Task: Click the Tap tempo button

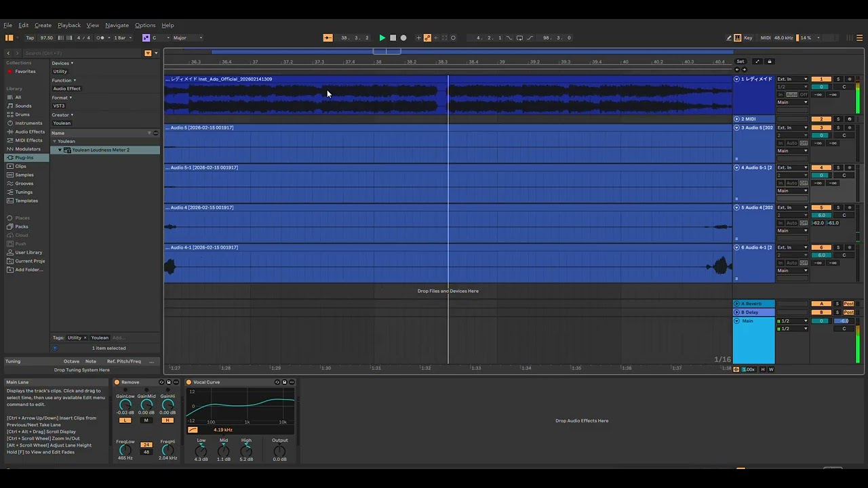Action: (30, 38)
